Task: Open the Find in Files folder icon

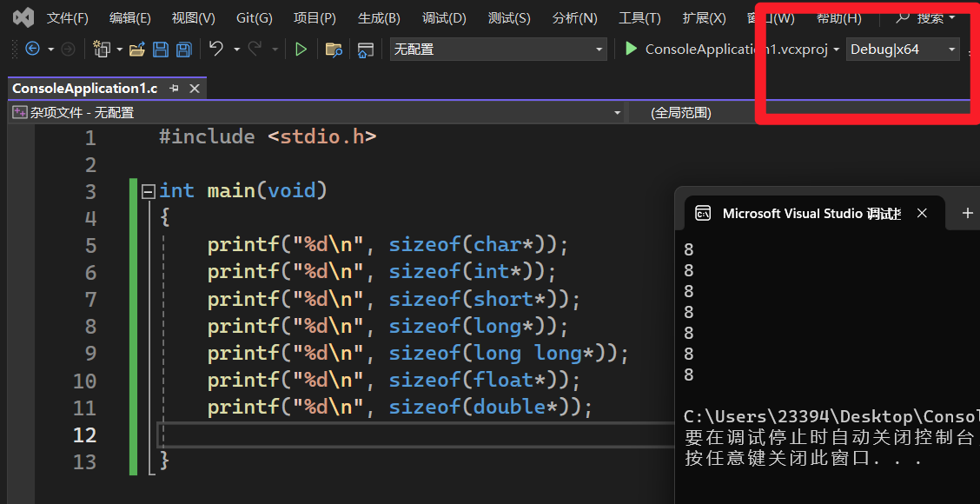Action: [334, 50]
